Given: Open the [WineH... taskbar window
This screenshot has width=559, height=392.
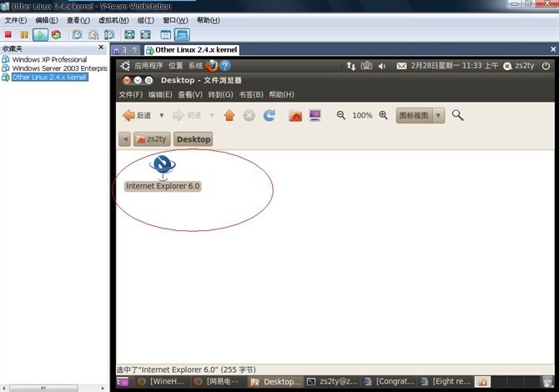Looking at the screenshot, I should click(161, 381).
